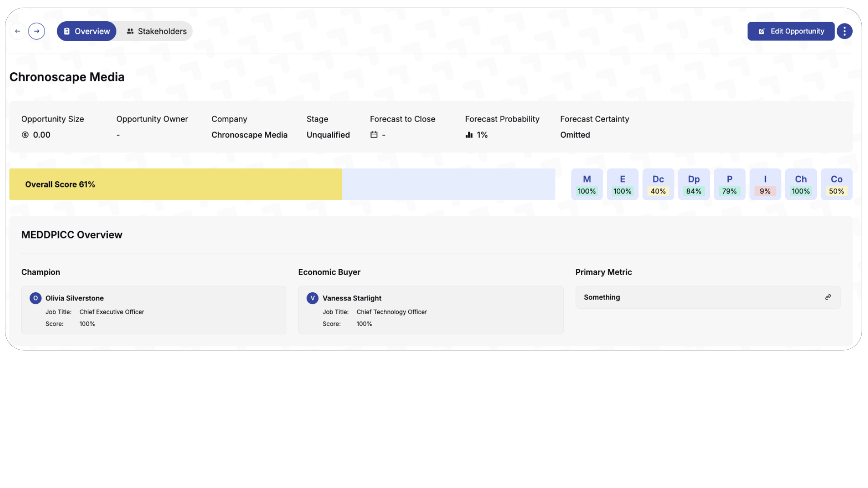Select the E score tile showing 100%

click(622, 184)
